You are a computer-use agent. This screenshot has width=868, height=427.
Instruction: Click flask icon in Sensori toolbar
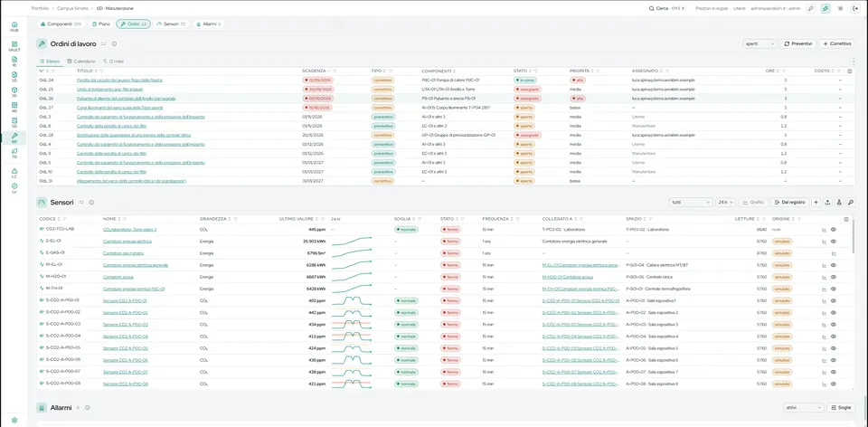pos(839,203)
